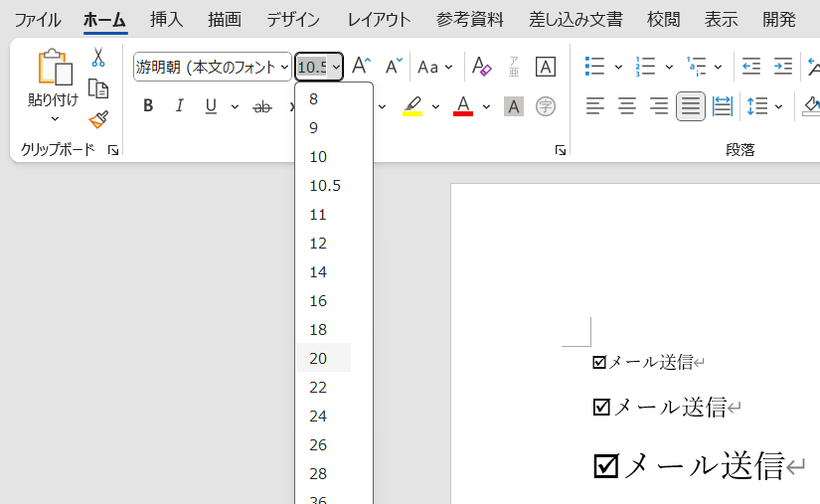
Task: Open the numbering library dropdown arrow
Action: [669, 67]
